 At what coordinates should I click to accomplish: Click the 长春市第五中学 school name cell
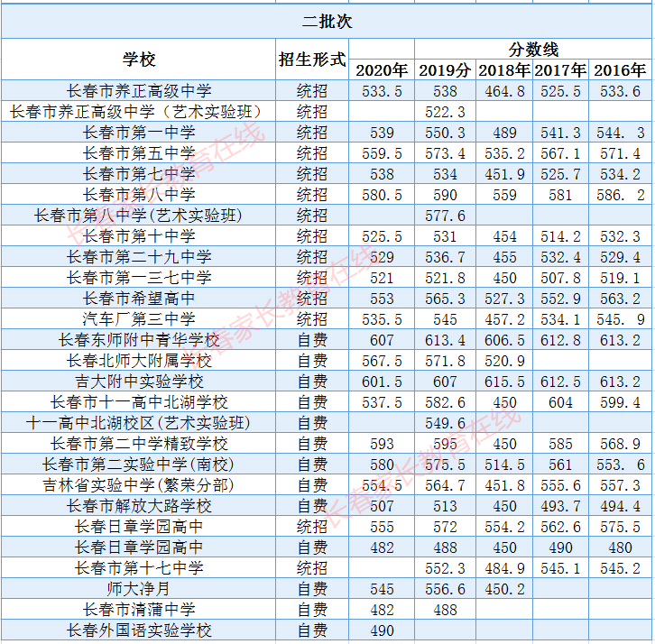pos(139,153)
